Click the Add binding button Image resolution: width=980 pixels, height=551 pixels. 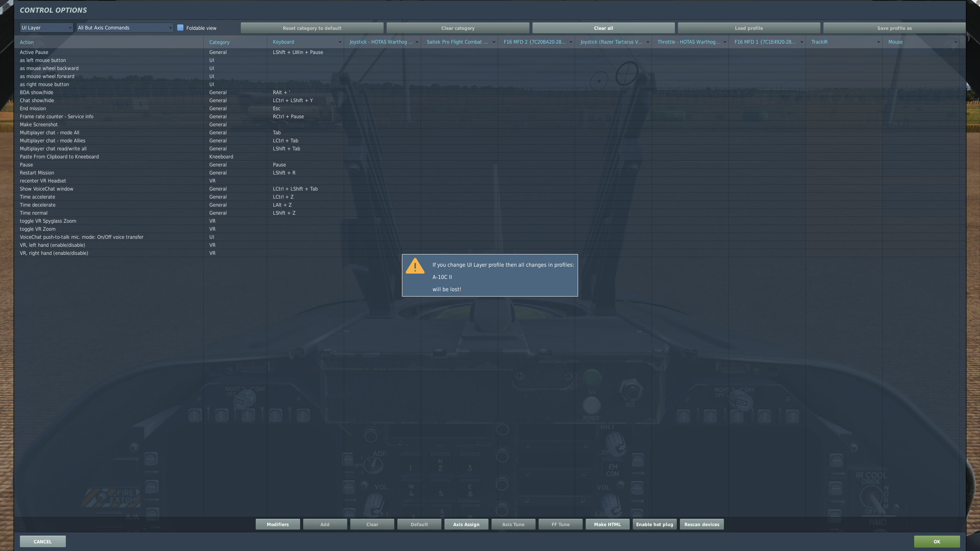click(325, 524)
